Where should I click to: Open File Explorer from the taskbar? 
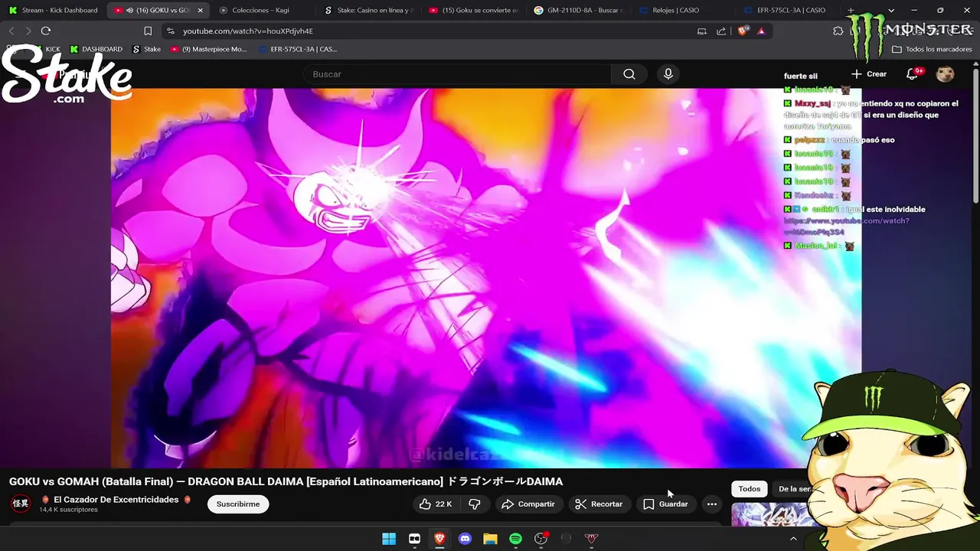pos(490,539)
